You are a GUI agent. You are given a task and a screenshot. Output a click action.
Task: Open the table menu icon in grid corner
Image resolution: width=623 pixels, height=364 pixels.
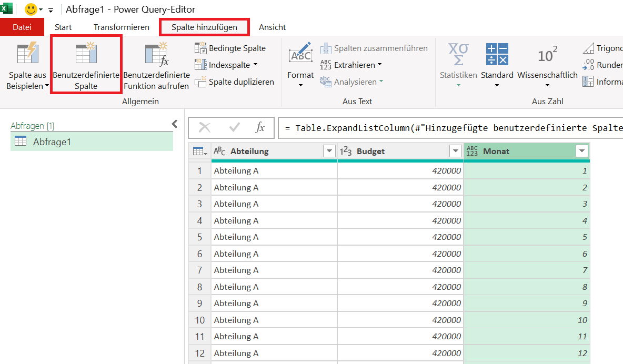(199, 151)
